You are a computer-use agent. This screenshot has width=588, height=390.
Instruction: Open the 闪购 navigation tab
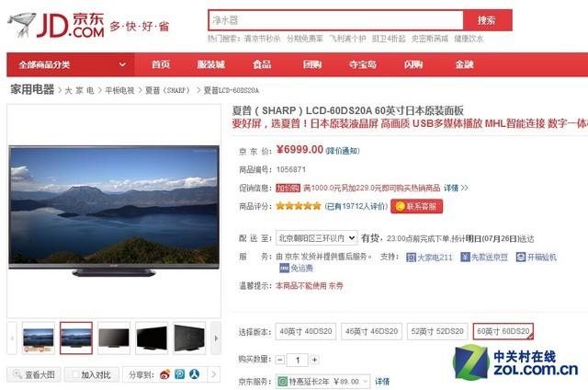pyautogui.click(x=413, y=64)
